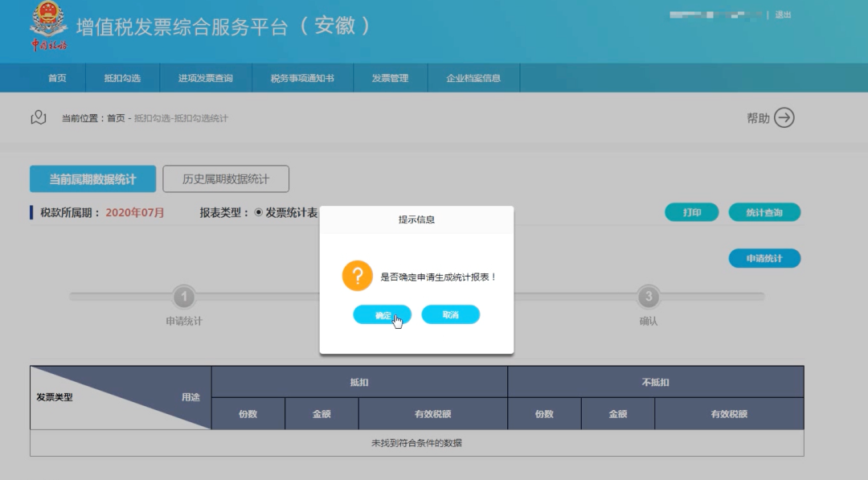This screenshot has width=868, height=480.
Task: Switch to 历史属期数据统计 tab
Action: [x=225, y=179]
